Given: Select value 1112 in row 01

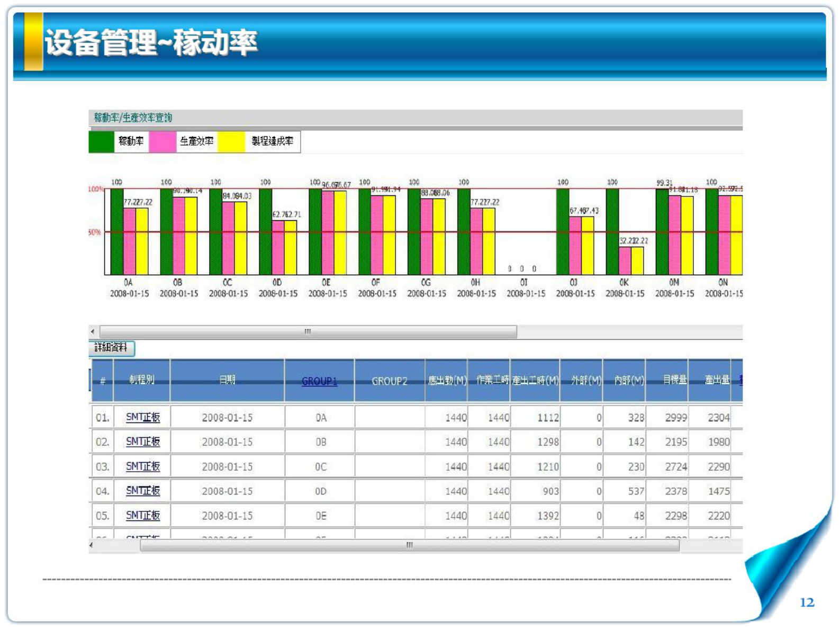Looking at the screenshot, I should (548, 418).
